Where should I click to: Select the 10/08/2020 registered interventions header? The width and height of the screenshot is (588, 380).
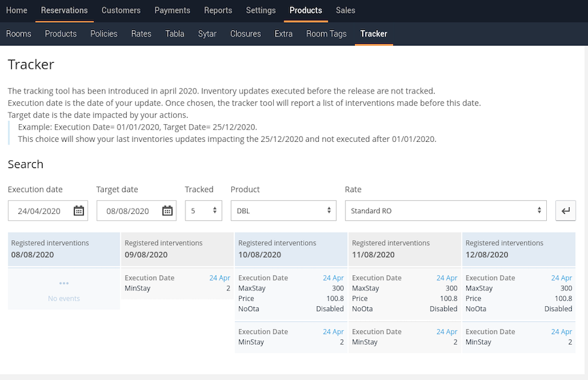point(291,249)
